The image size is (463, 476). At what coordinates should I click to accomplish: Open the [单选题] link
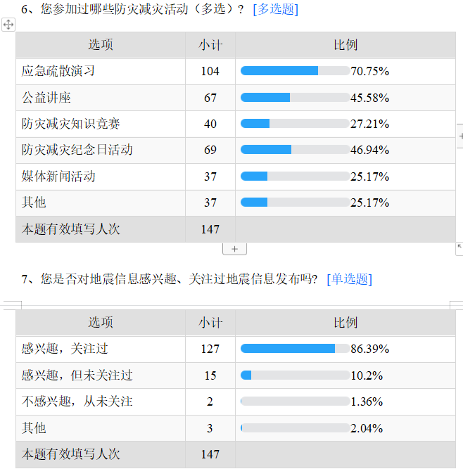(350, 278)
